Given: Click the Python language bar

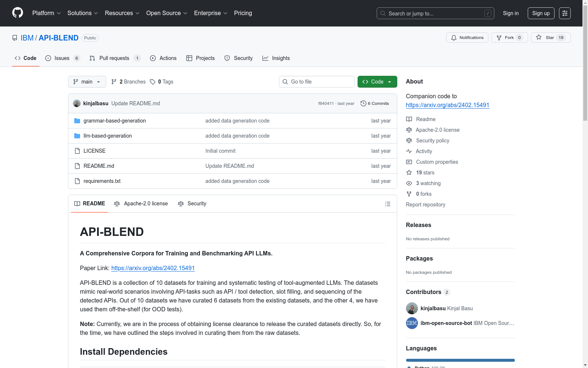Looking at the screenshot, I should [x=460, y=360].
